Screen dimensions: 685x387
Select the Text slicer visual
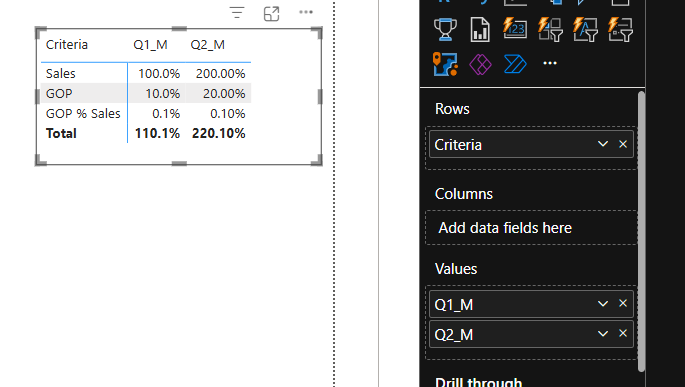coord(585,30)
